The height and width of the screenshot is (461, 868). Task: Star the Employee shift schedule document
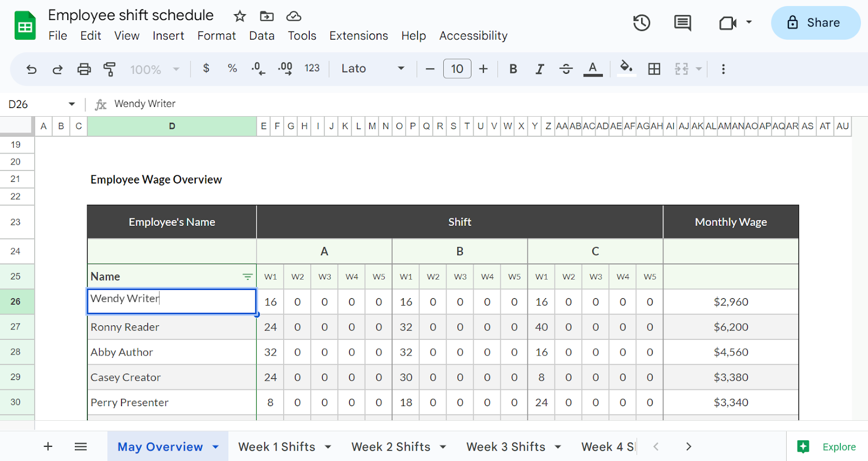pos(239,16)
